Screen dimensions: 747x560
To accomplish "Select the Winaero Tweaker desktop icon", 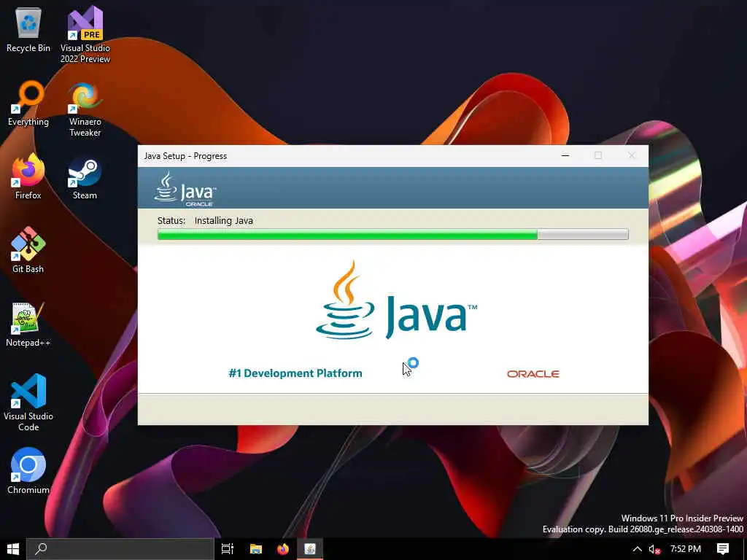I will pos(85,109).
